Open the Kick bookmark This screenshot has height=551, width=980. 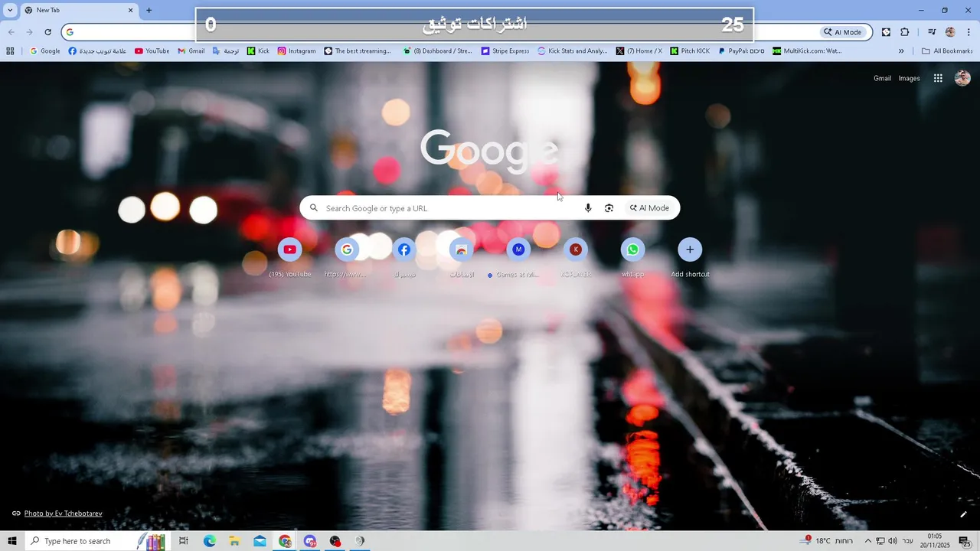(x=258, y=51)
